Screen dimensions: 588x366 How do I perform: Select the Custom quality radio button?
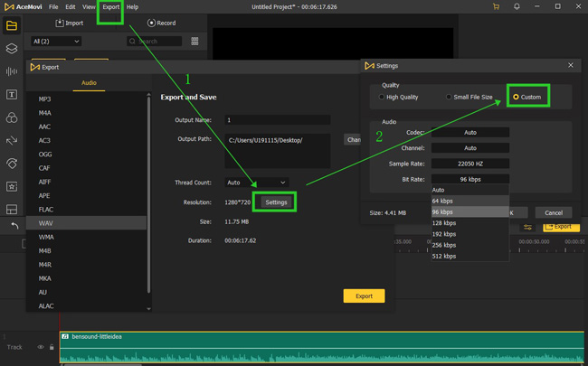(516, 97)
